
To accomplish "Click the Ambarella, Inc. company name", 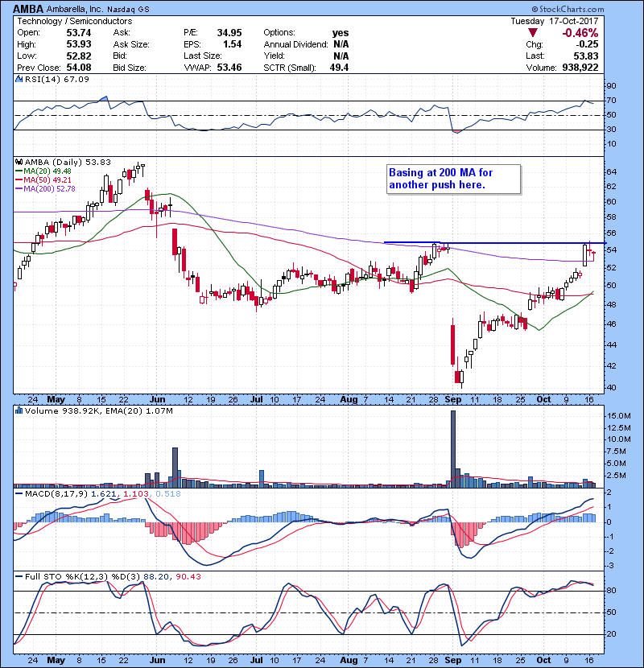I will click(75, 9).
